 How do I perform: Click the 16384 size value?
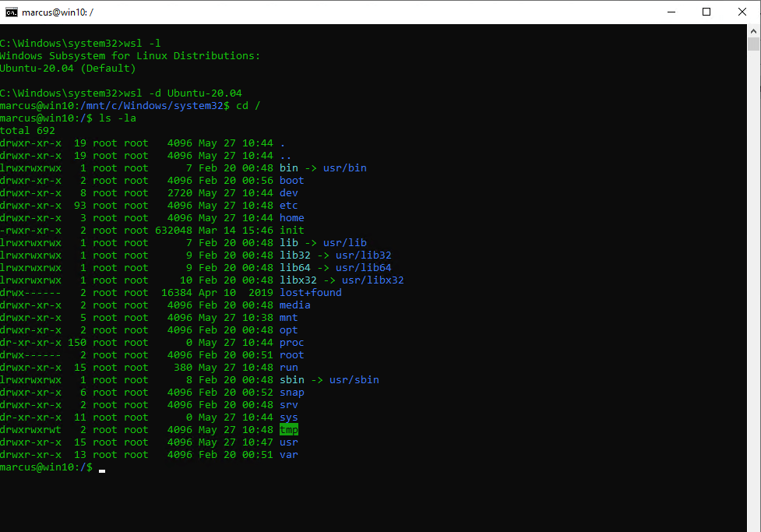(177, 293)
